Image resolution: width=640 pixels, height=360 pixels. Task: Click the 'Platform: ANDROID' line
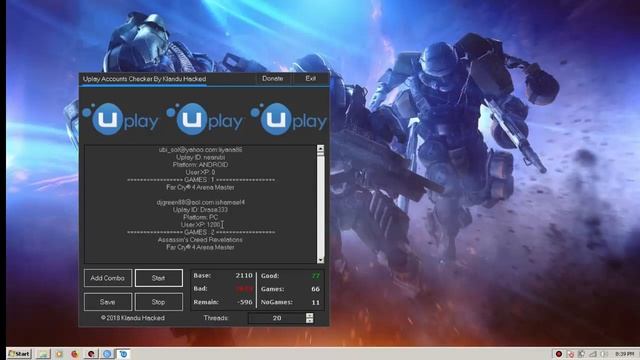click(200, 165)
